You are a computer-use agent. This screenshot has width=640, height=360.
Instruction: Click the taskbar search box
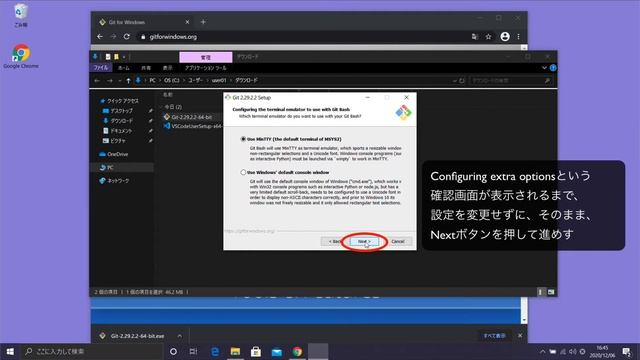click(91, 351)
